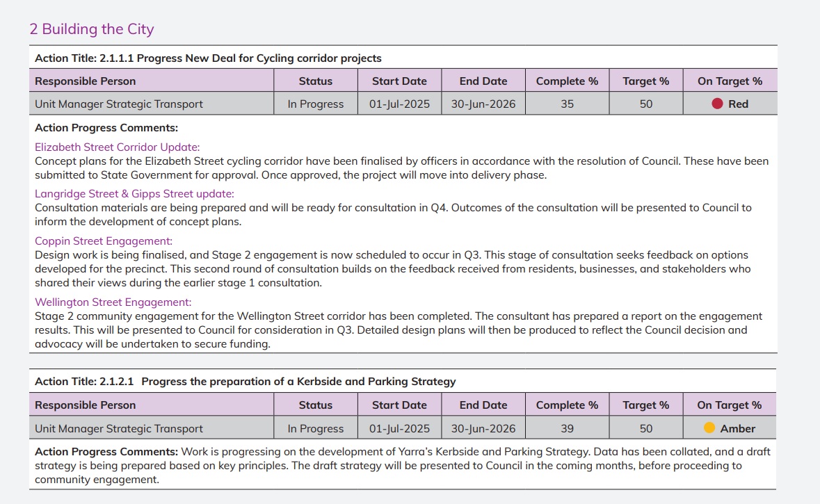Click the Start Date 01-Jul-2025 in second table
The height and width of the screenshot is (504, 820).
pos(399,429)
